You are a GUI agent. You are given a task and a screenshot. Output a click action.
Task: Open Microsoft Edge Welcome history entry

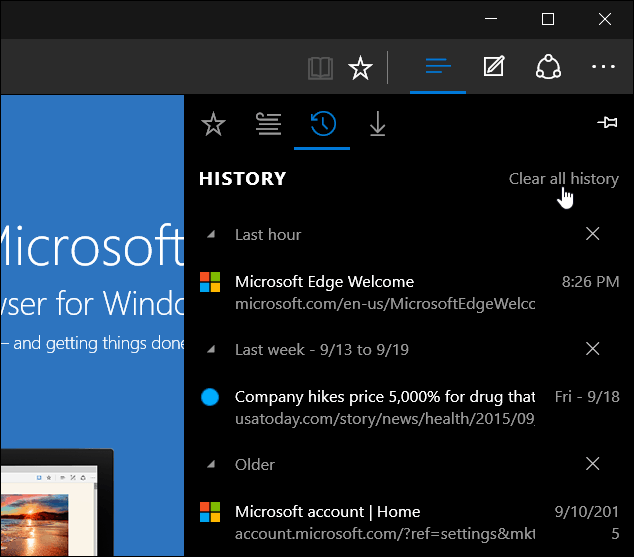click(x=409, y=293)
